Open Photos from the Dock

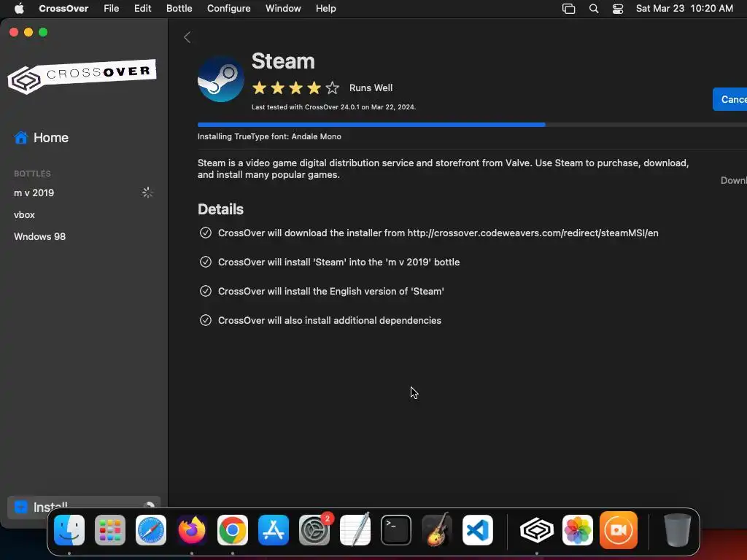(578, 530)
